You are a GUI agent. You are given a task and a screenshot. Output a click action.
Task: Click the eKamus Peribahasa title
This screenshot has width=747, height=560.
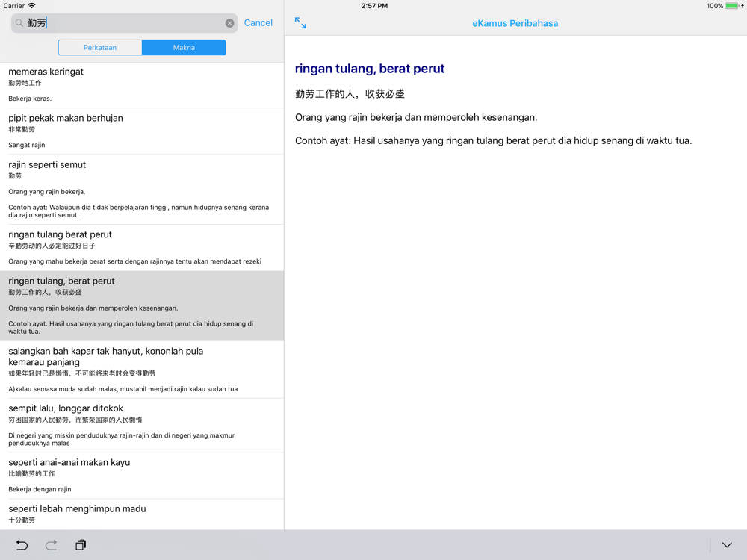(515, 23)
